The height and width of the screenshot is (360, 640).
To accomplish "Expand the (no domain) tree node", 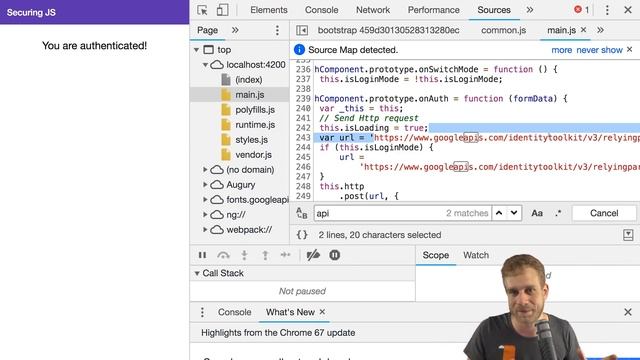I will (x=205, y=169).
